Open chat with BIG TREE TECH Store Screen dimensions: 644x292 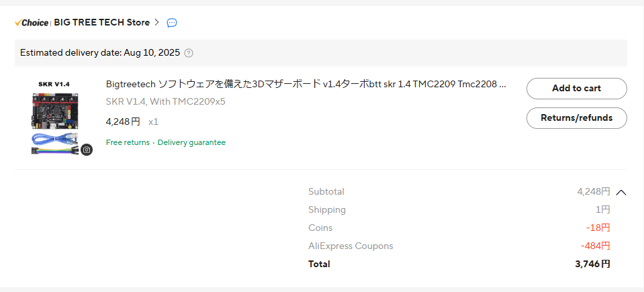click(x=172, y=23)
